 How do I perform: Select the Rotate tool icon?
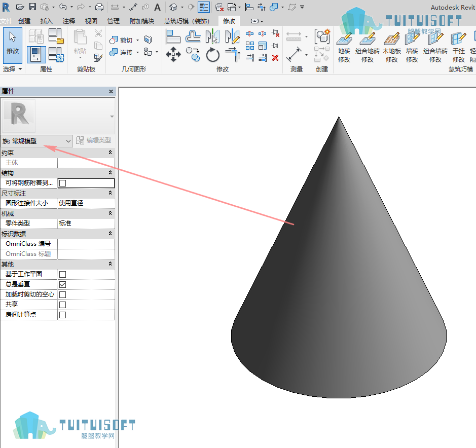tap(212, 55)
